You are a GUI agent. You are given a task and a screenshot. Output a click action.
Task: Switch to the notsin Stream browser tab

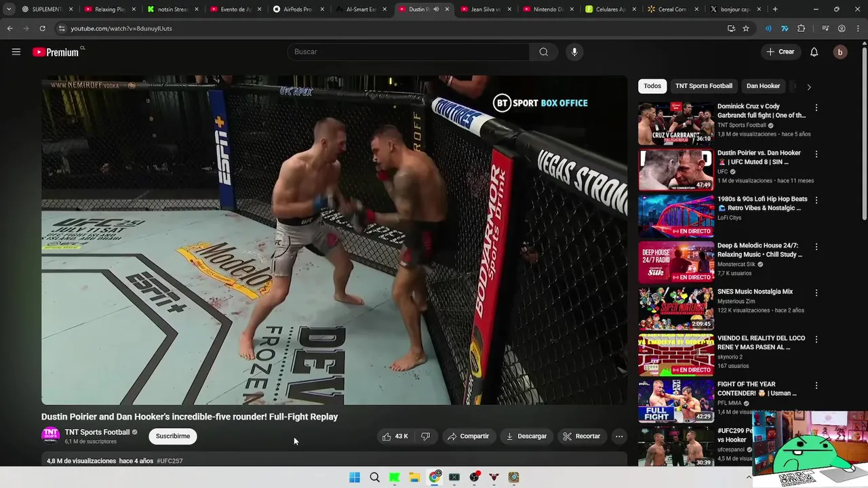(172, 9)
